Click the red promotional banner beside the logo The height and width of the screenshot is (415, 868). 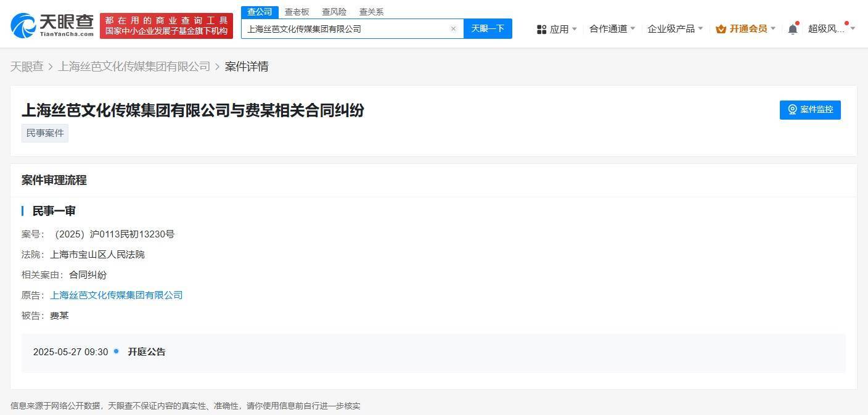point(166,26)
